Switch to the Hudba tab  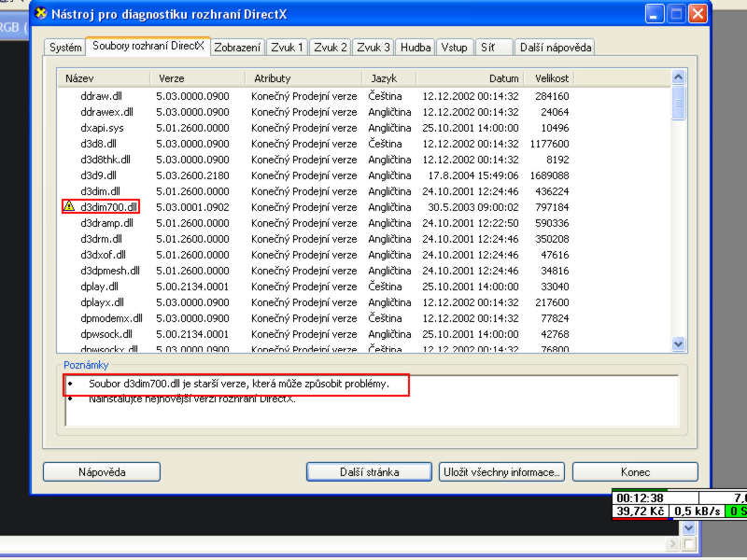415,48
